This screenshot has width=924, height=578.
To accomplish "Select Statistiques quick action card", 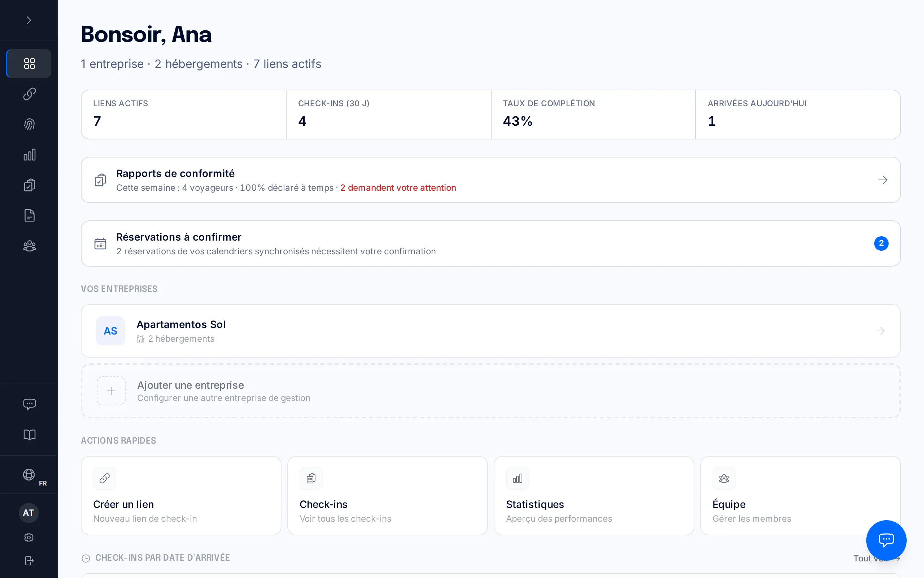I will coord(594,495).
